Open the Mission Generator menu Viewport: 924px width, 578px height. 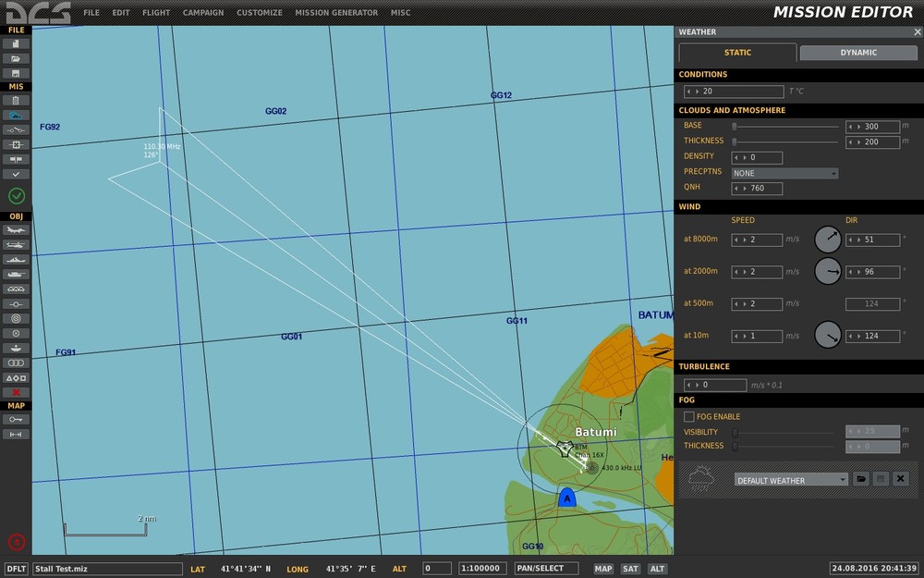336,13
